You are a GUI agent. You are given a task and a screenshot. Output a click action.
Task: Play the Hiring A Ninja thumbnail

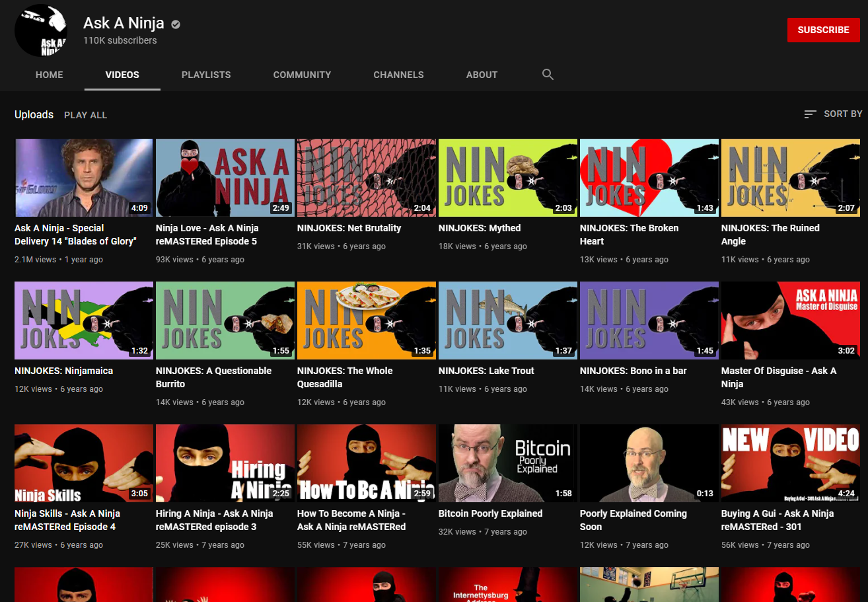225,463
